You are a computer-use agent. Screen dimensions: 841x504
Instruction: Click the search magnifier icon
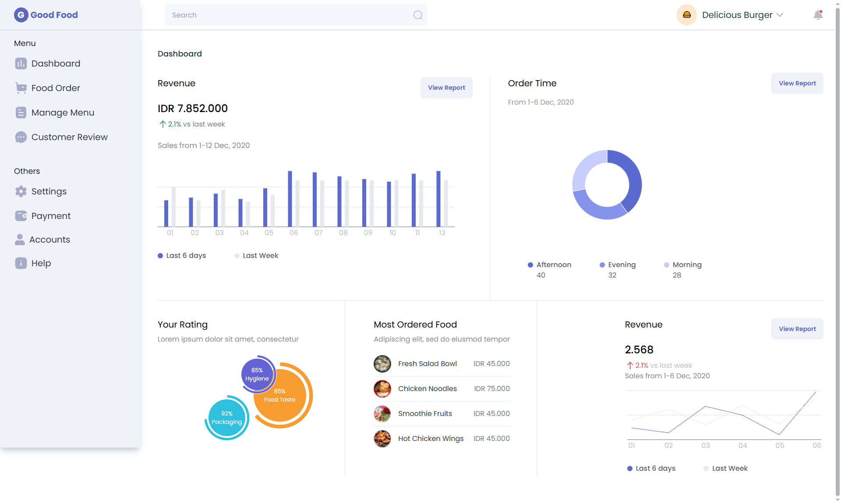418,15
